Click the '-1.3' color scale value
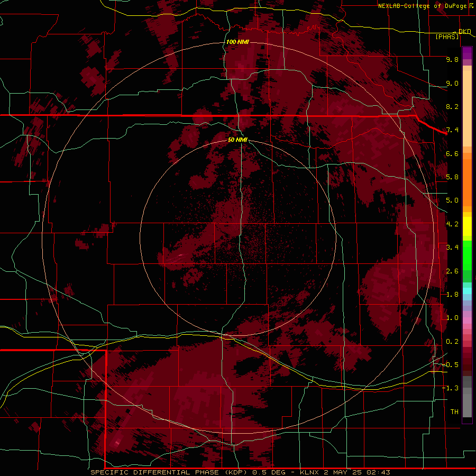Image resolution: width=476 pixels, height=476 pixels. point(451,388)
